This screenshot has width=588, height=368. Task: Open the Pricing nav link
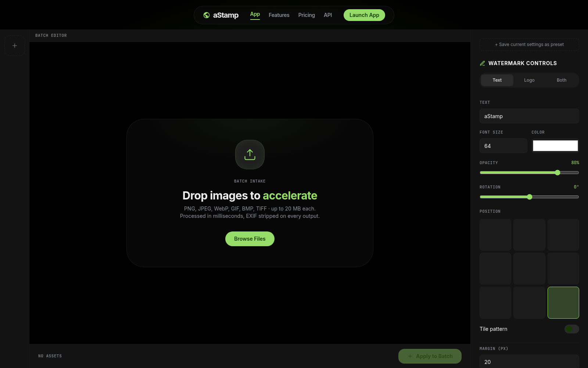tap(306, 15)
